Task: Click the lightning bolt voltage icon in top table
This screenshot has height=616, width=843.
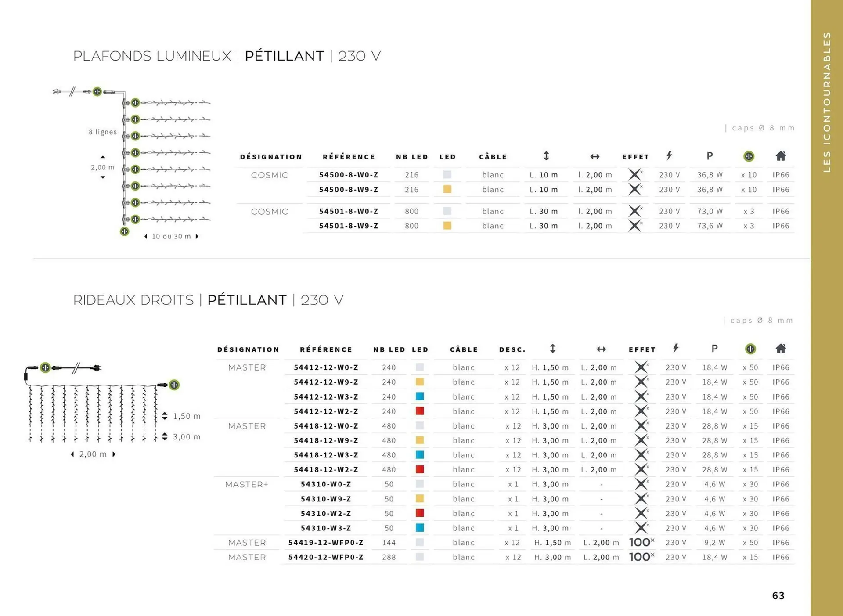Action: click(x=669, y=155)
